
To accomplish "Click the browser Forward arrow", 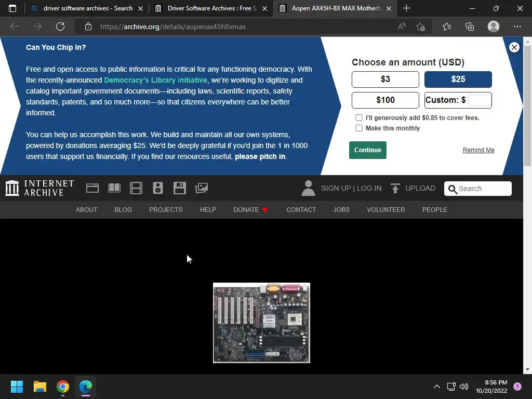I will 37,26.
